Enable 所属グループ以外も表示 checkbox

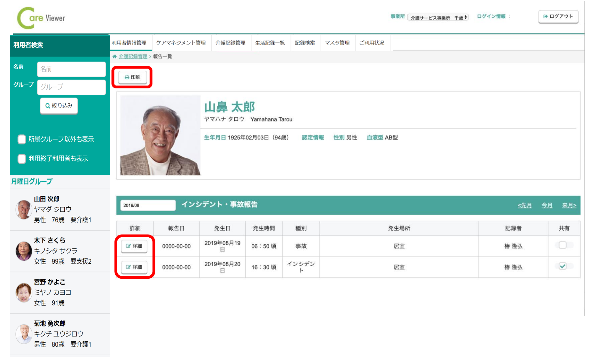pyautogui.click(x=22, y=140)
